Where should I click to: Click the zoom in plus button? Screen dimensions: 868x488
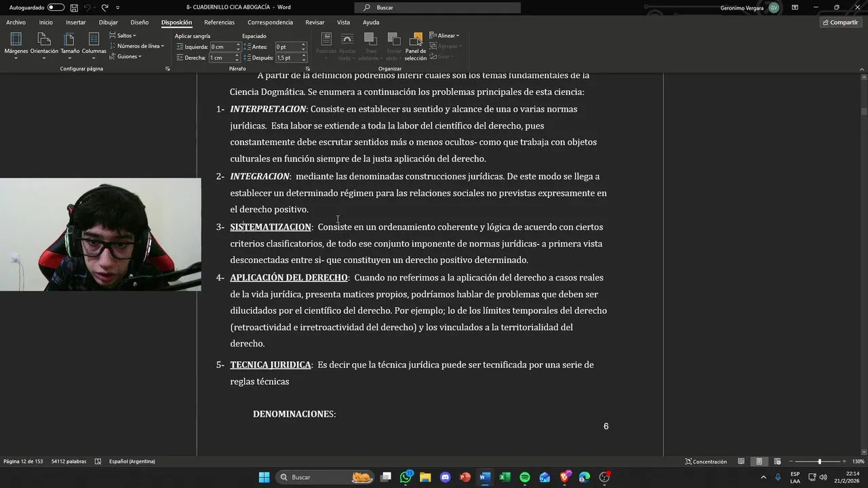pyautogui.click(x=844, y=462)
